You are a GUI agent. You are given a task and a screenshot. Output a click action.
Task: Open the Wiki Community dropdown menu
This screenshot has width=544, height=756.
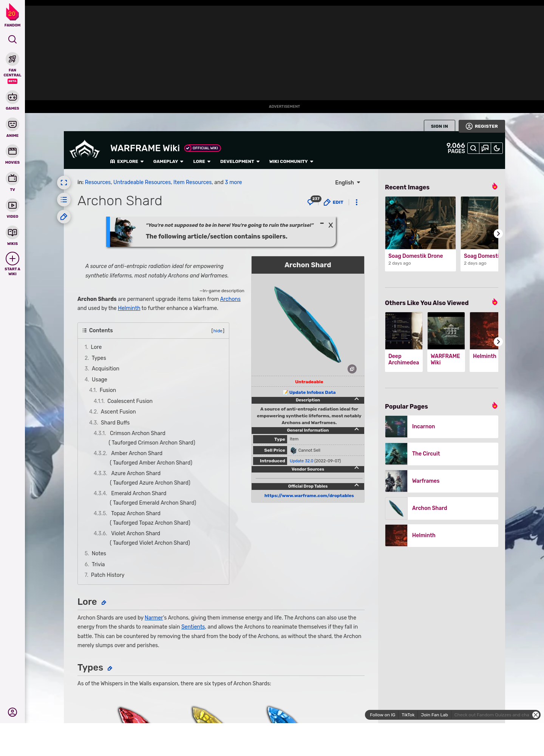click(291, 161)
